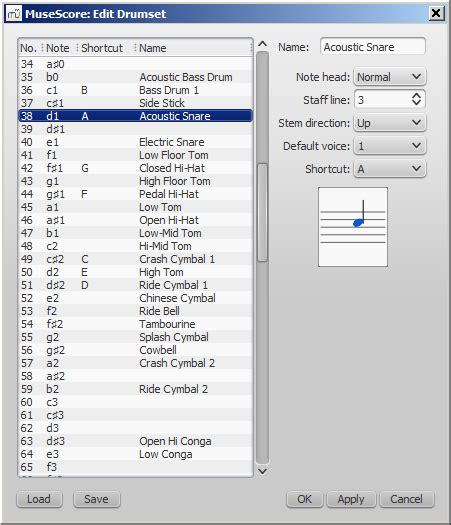
Task: Select the Side Stick row
Action: click(136, 103)
